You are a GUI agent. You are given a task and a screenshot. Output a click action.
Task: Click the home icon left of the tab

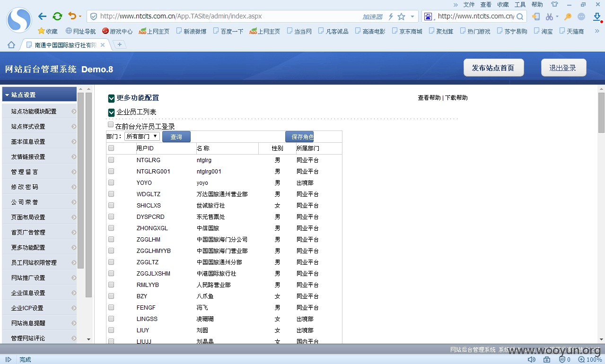click(11, 45)
